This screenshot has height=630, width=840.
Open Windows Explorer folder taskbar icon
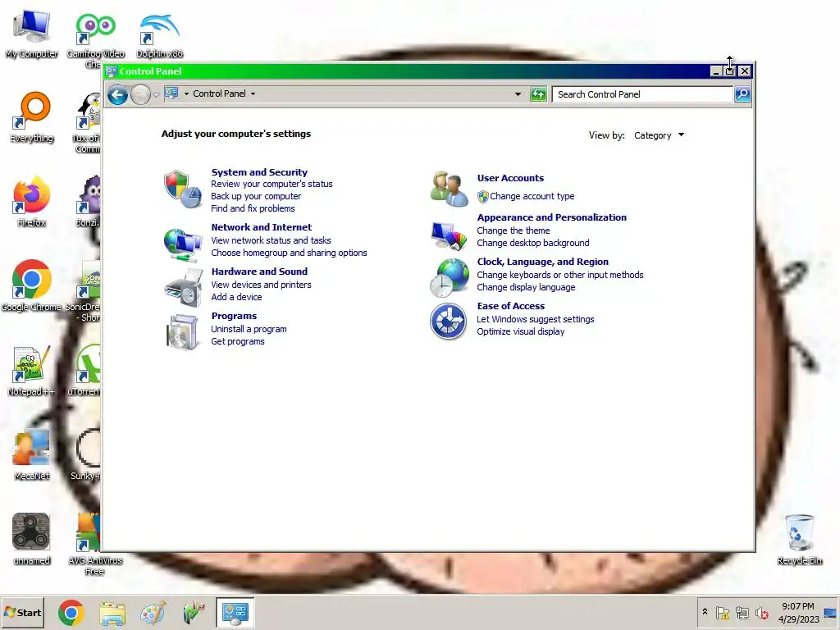tap(112, 613)
